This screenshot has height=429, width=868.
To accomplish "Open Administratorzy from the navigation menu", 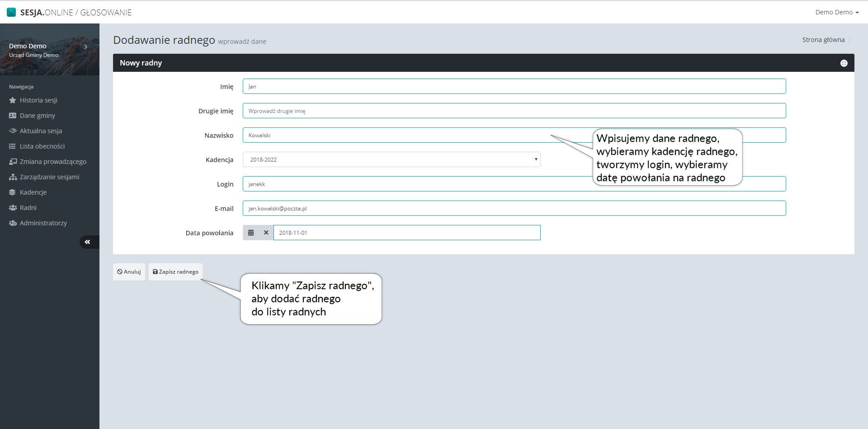I will (x=43, y=223).
